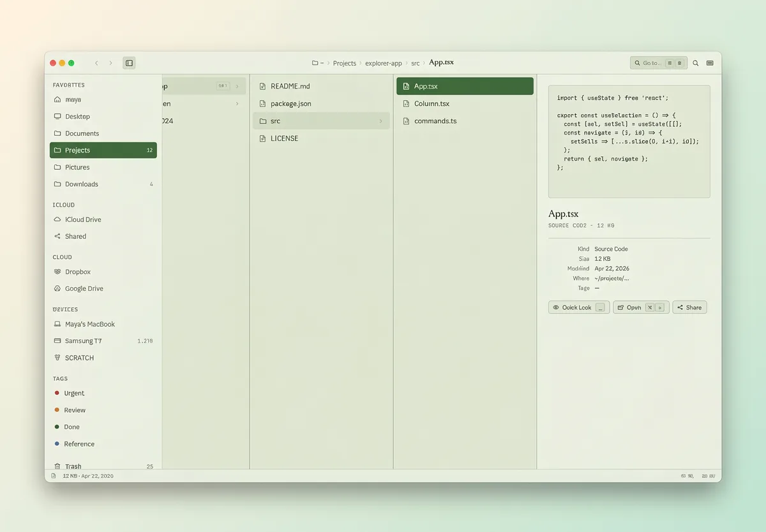
Task: Click the status bar date Apr 22
Action: click(x=98, y=476)
